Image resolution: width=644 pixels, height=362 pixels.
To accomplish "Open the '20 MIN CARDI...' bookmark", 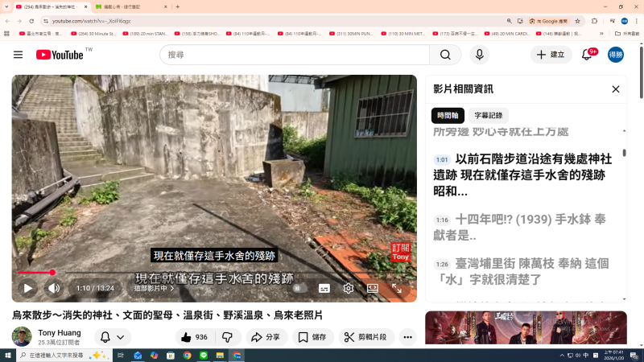I will [x=507, y=34].
